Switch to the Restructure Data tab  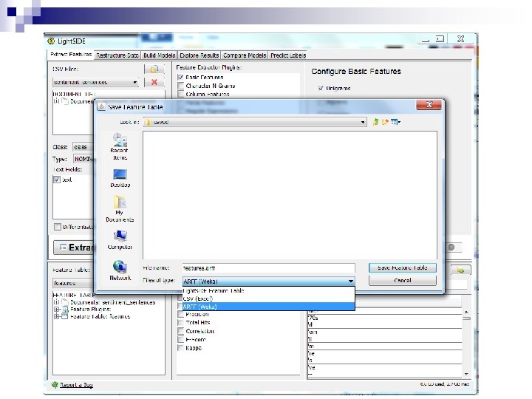coord(117,55)
